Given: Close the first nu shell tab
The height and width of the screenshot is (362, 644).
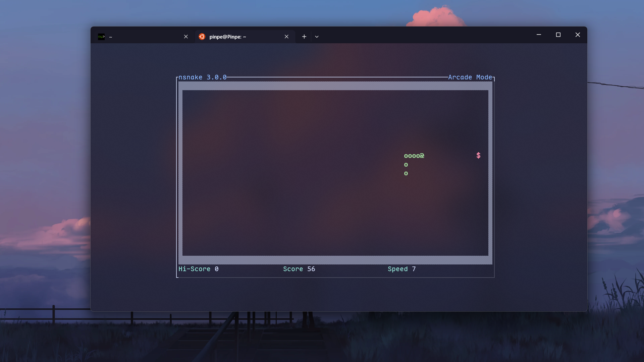Looking at the screenshot, I should 186,37.
